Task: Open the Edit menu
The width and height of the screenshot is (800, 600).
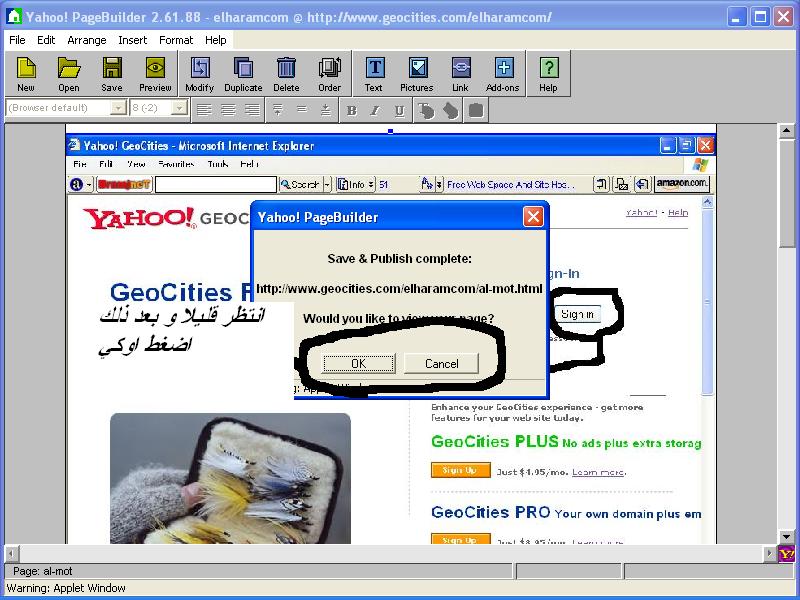Action: point(46,40)
